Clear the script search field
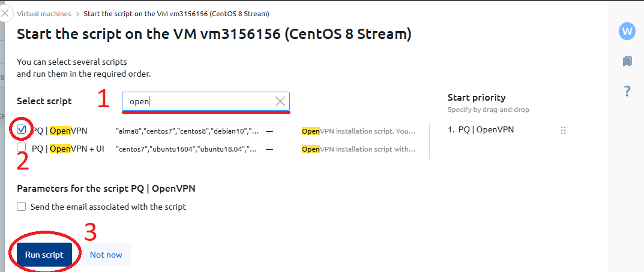Screen dimensions: 644x272 pyautogui.click(x=280, y=101)
